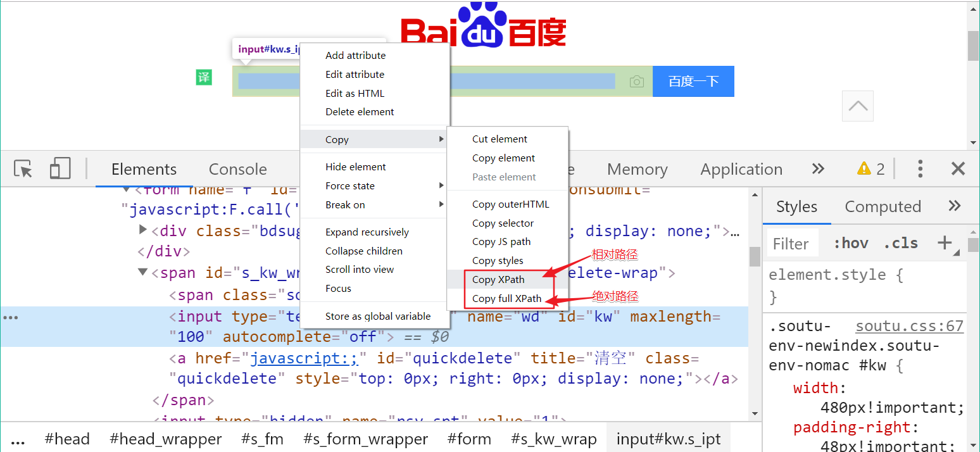Select #s_kw_wrap breadcrumb

point(553,439)
